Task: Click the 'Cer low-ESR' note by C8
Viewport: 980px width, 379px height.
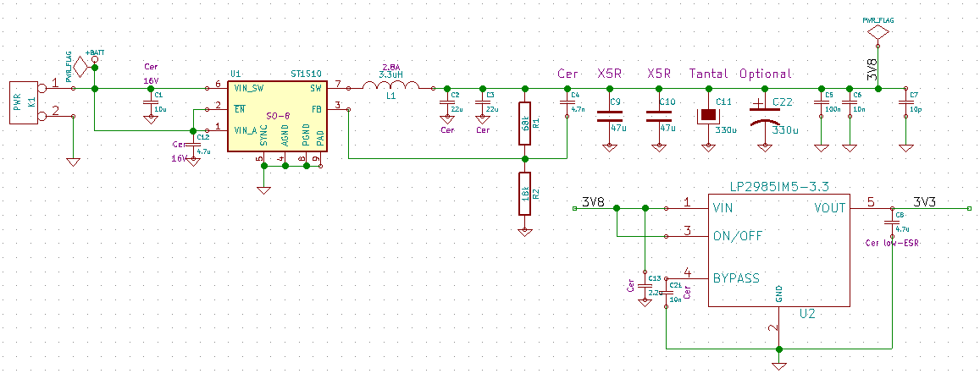Action: click(891, 242)
